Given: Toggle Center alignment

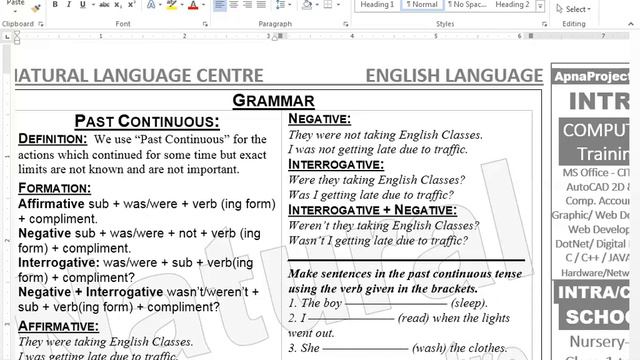Looking at the screenshot, I should [234, 4].
